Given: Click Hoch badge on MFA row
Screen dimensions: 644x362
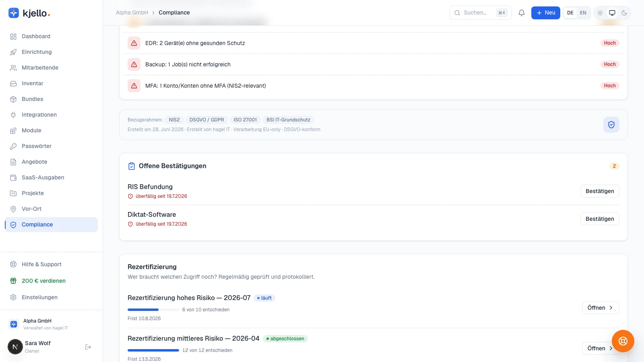Looking at the screenshot, I should point(610,86).
